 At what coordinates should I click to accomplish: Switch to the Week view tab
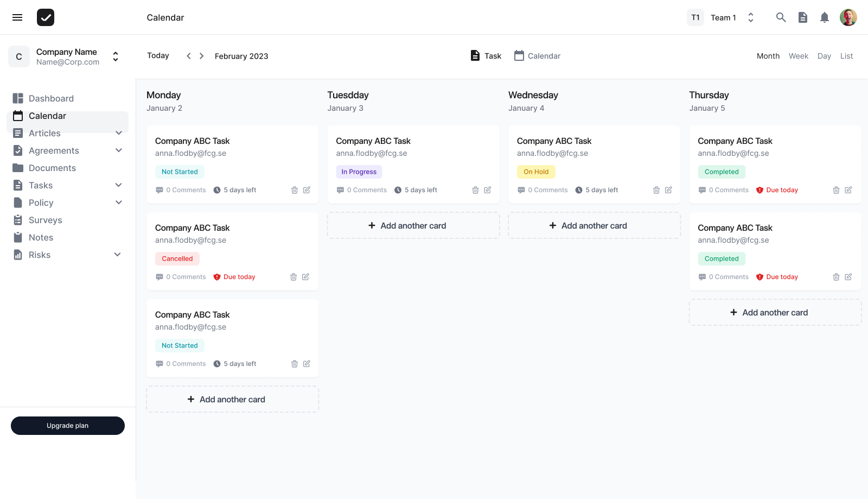(x=798, y=55)
